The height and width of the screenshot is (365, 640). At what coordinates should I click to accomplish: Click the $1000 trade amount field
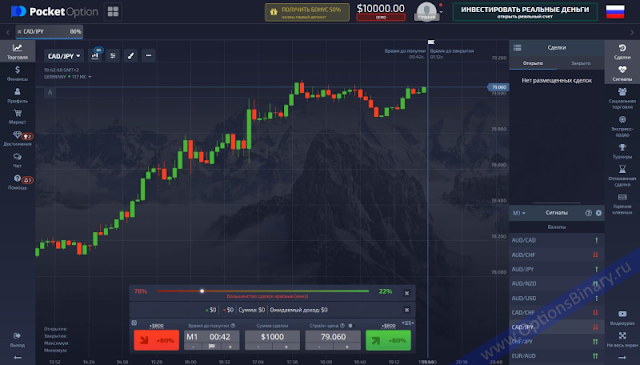272,337
